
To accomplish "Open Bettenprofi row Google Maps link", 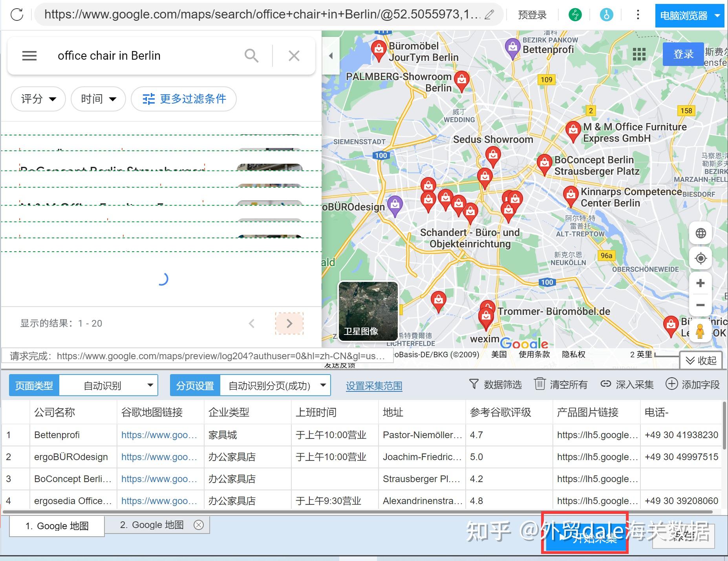I will point(159,435).
